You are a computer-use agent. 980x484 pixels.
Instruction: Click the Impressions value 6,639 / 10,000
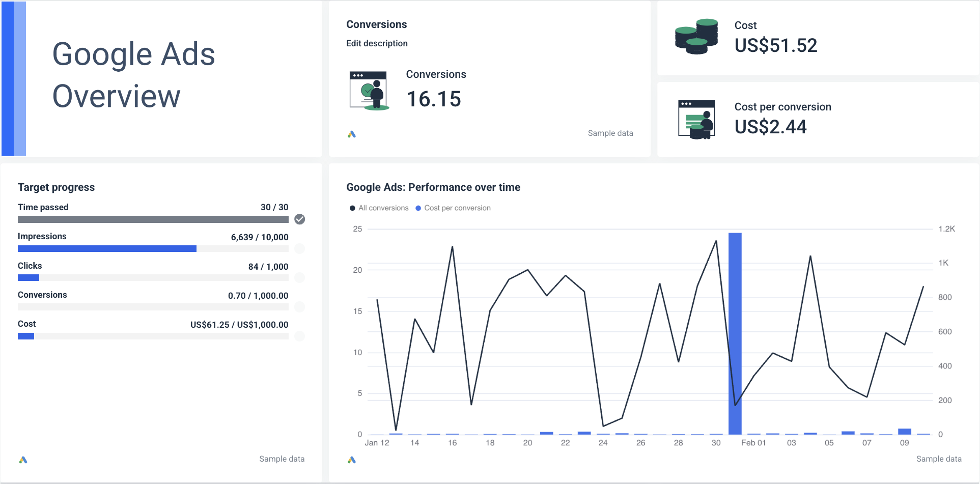(x=260, y=237)
